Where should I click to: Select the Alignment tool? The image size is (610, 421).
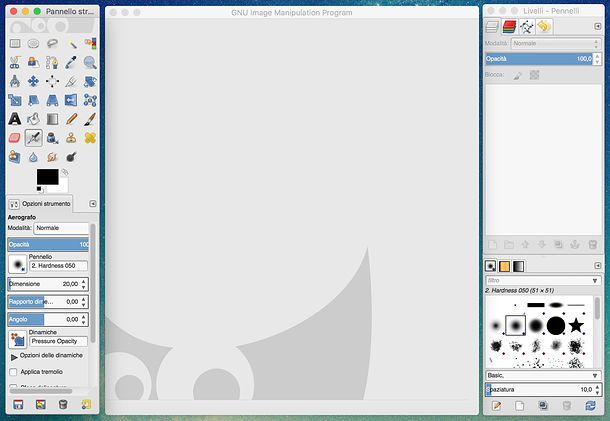coord(52,81)
